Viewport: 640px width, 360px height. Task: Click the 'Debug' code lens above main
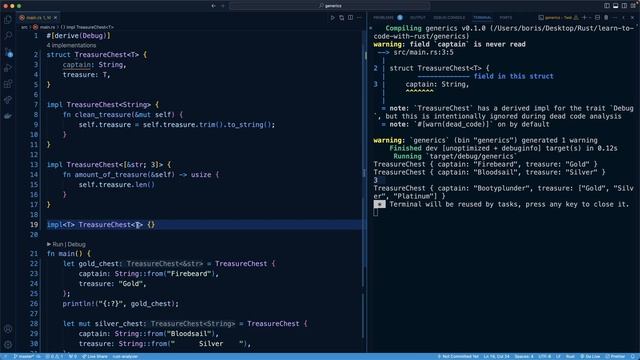tap(76, 244)
